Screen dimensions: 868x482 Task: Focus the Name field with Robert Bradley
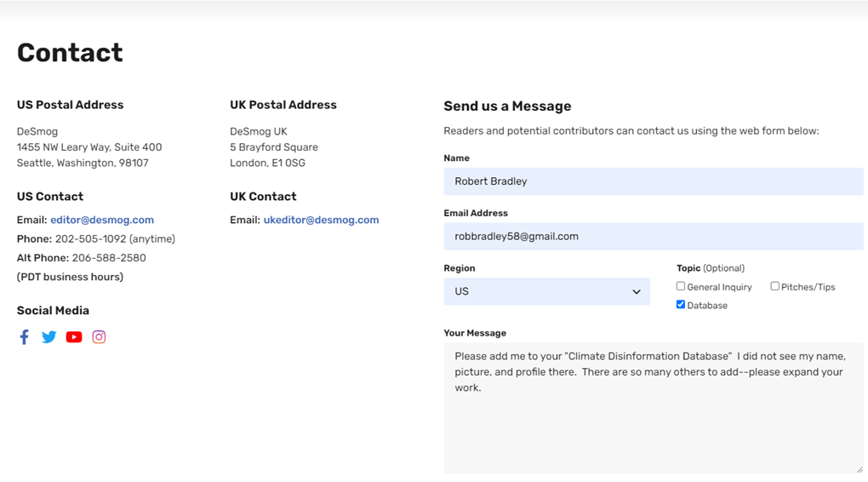654,181
